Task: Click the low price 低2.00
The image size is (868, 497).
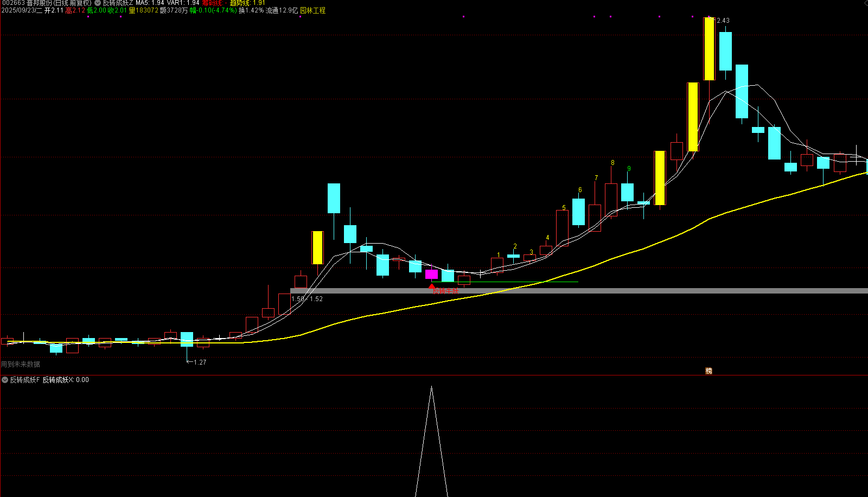Action: (x=97, y=10)
